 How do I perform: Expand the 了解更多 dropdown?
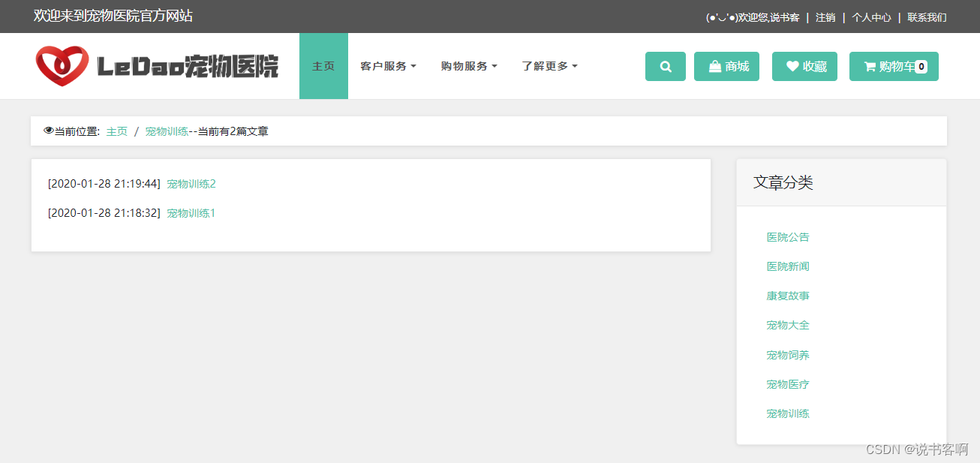(x=549, y=66)
